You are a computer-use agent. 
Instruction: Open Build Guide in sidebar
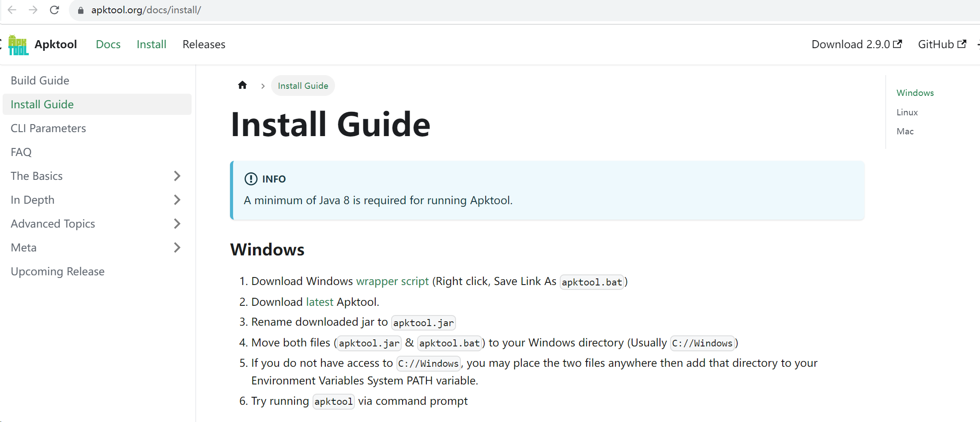[x=97, y=80]
